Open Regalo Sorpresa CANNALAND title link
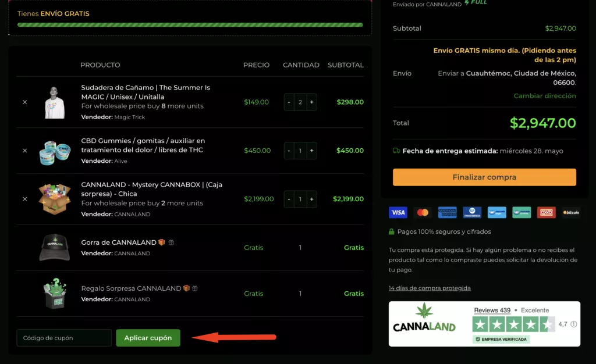Screen dimensions: 596x364 (131, 288)
